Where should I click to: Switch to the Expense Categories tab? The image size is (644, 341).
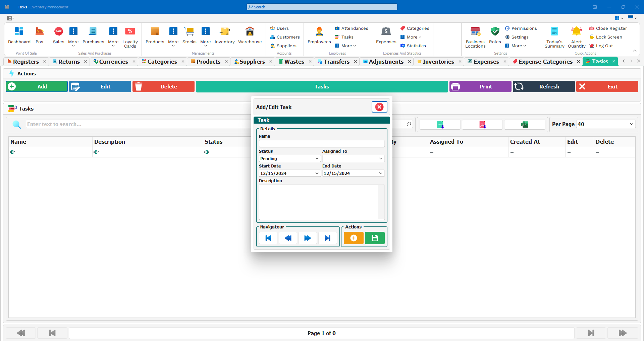coord(545,62)
